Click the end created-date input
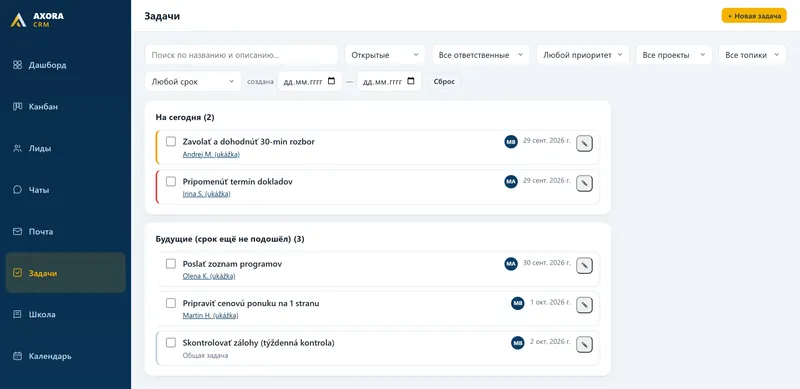This screenshot has width=800, height=389. pos(389,82)
